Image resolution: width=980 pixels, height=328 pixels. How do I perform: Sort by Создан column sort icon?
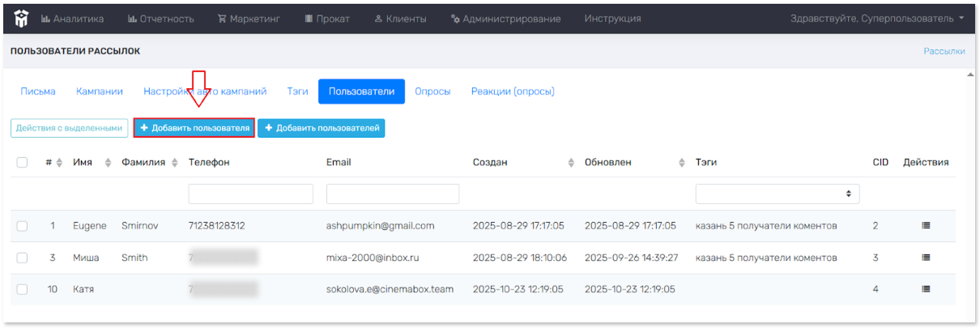tap(573, 163)
